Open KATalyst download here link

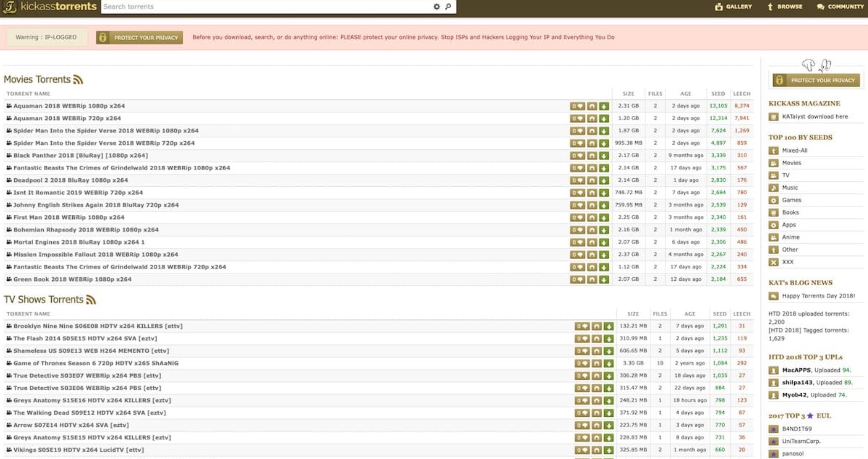(815, 117)
